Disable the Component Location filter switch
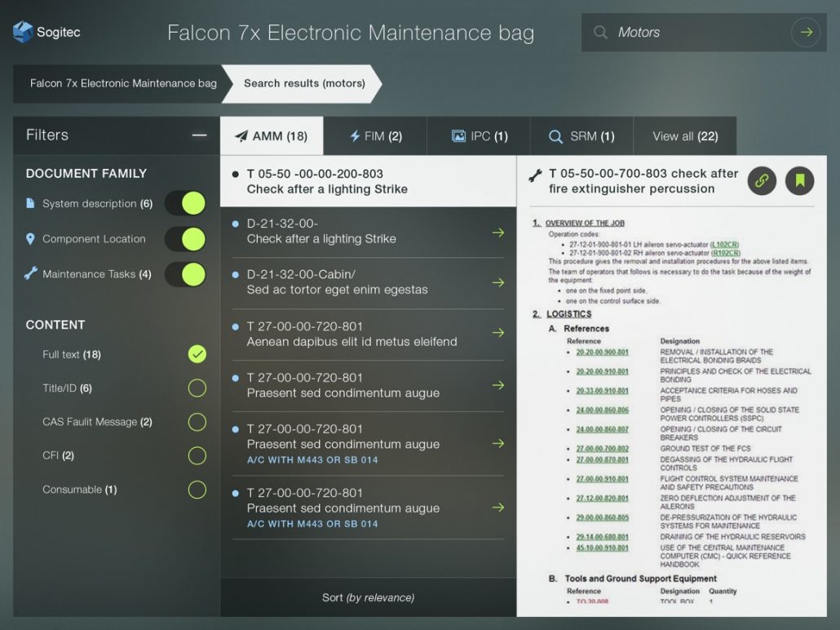 (x=185, y=239)
